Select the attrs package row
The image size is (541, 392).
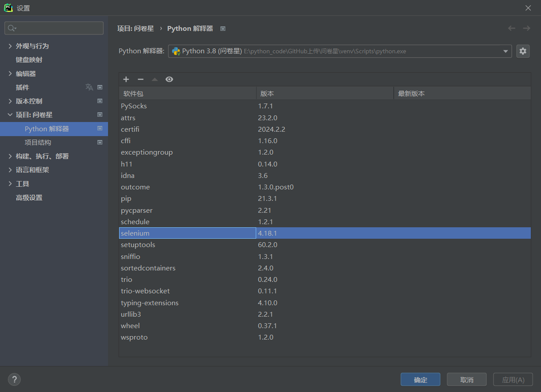point(325,118)
